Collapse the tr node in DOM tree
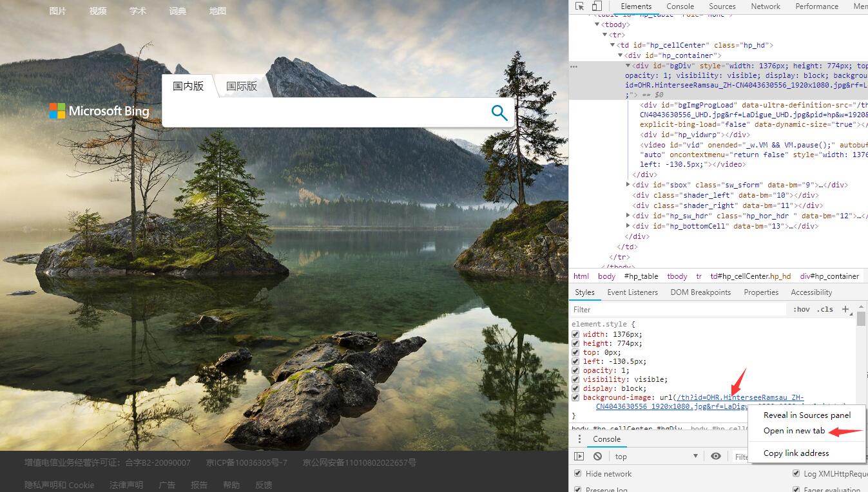The image size is (868, 492). pos(606,35)
